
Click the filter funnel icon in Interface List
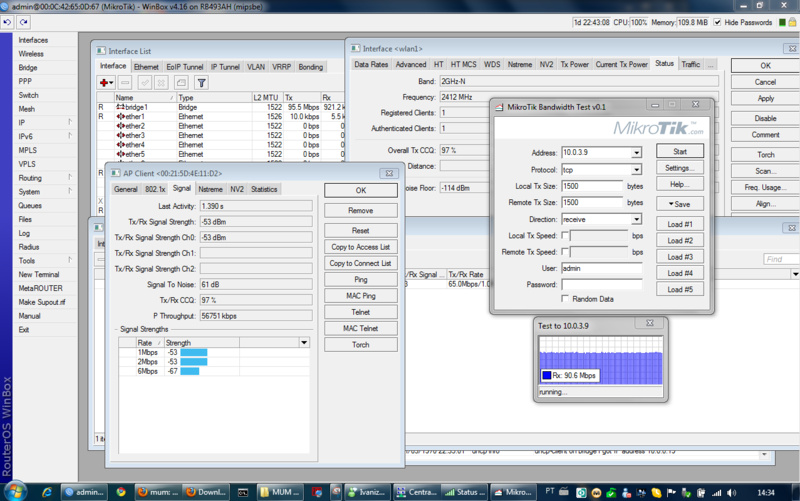(201, 83)
